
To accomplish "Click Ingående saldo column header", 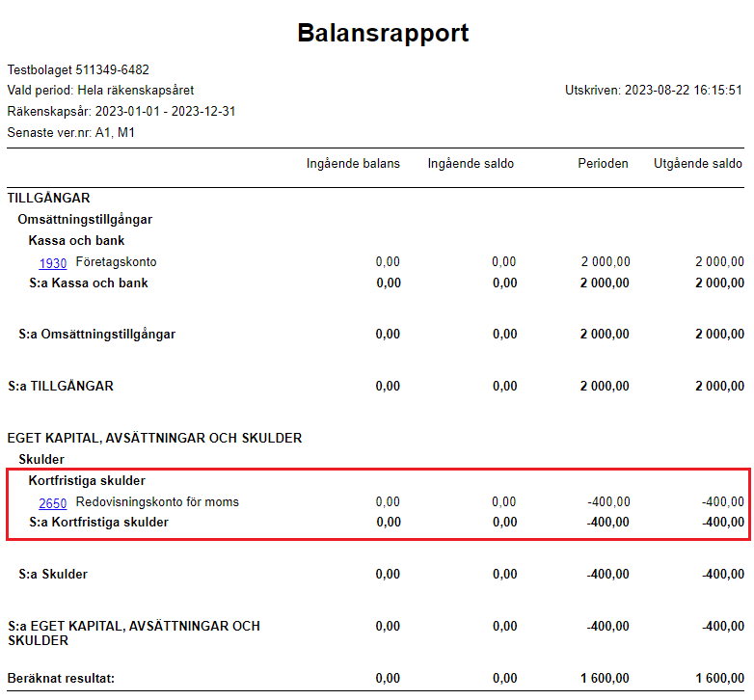I will (x=471, y=164).
